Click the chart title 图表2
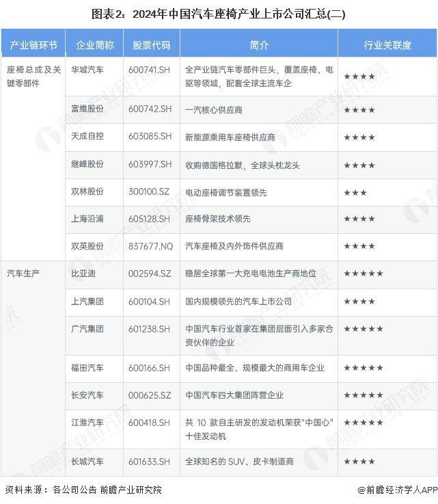The width and height of the screenshot is (438, 504). click(219, 14)
